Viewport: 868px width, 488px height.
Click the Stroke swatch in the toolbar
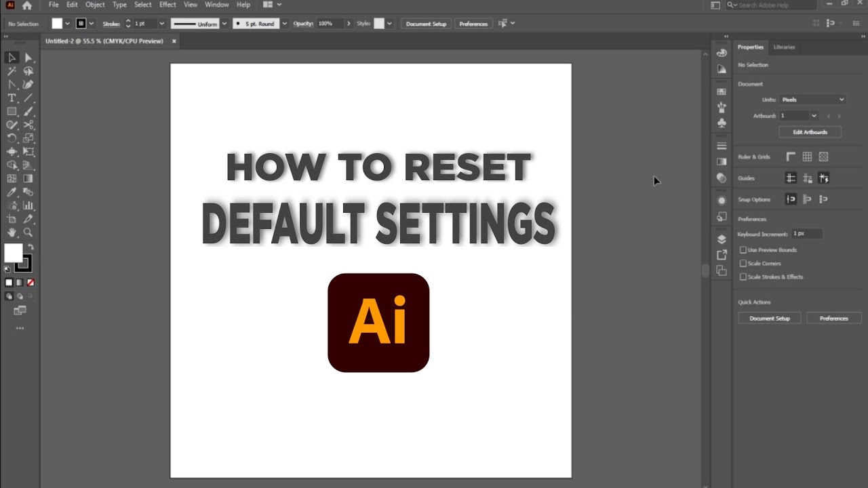[24, 263]
